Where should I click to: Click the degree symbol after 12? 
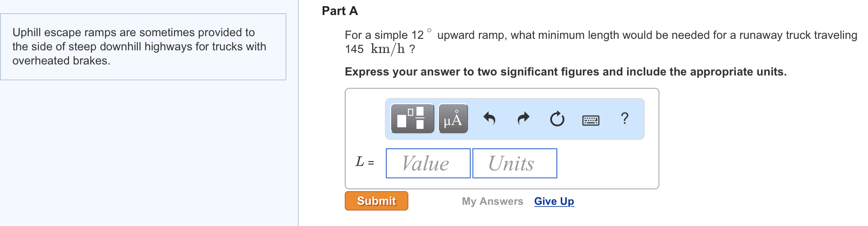click(429, 30)
